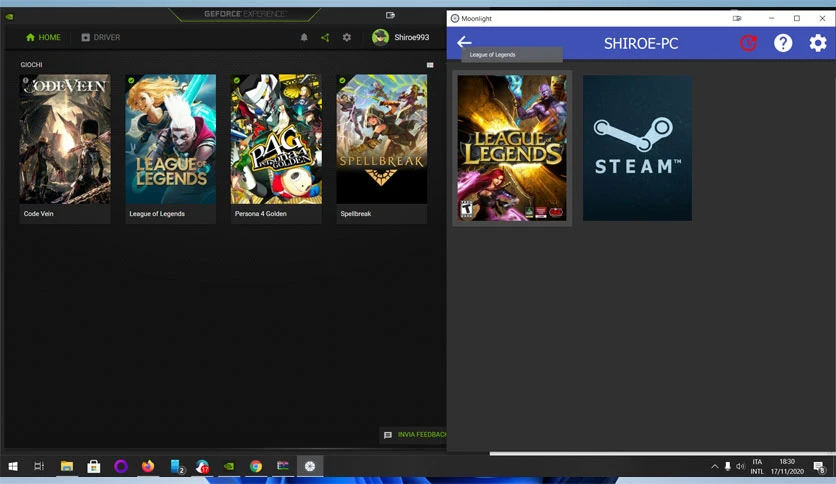The height and width of the screenshot is (484, 836).
Task: Open the Code Vein game cover
Action: coord(65,139)
